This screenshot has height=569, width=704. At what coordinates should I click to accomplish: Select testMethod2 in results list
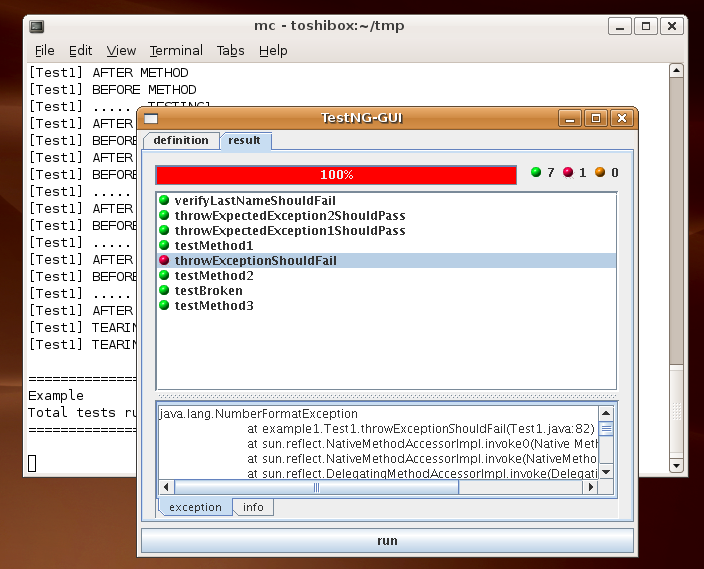click(387, 276)
